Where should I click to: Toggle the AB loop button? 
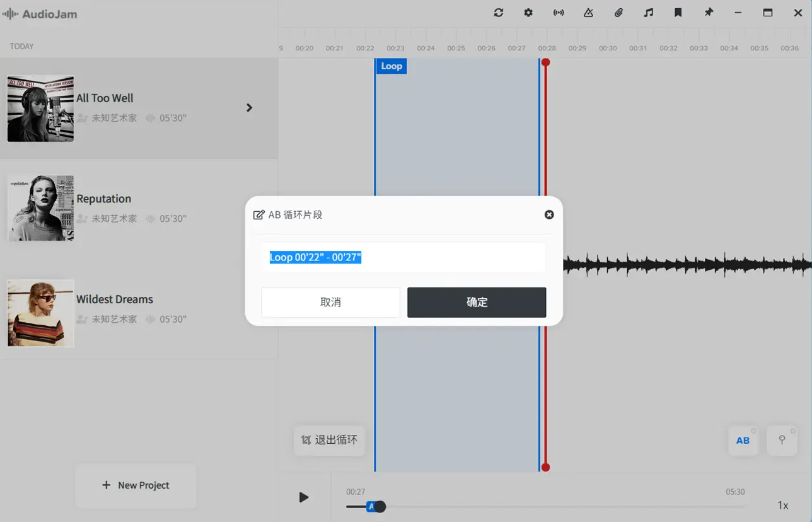[743, 440]
